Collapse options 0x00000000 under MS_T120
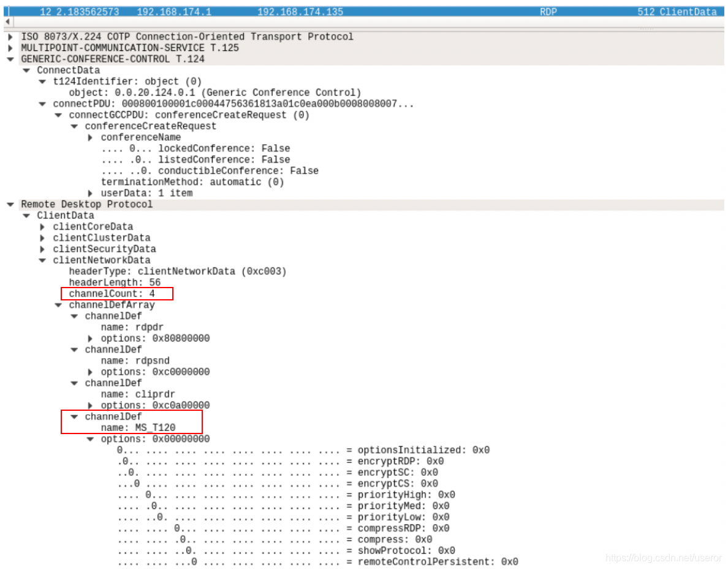 tap(90, 439)
